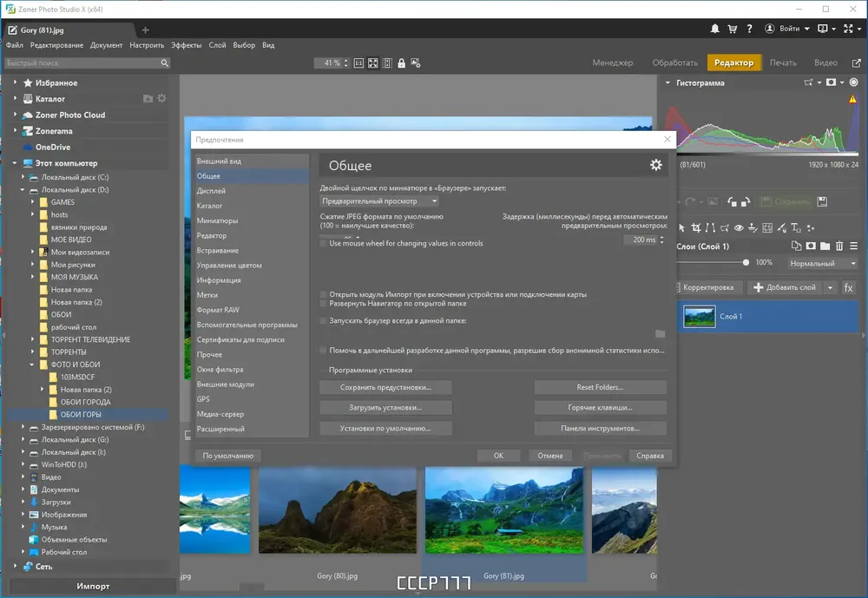Click the Горячие клавиши button

coord(600,408)
